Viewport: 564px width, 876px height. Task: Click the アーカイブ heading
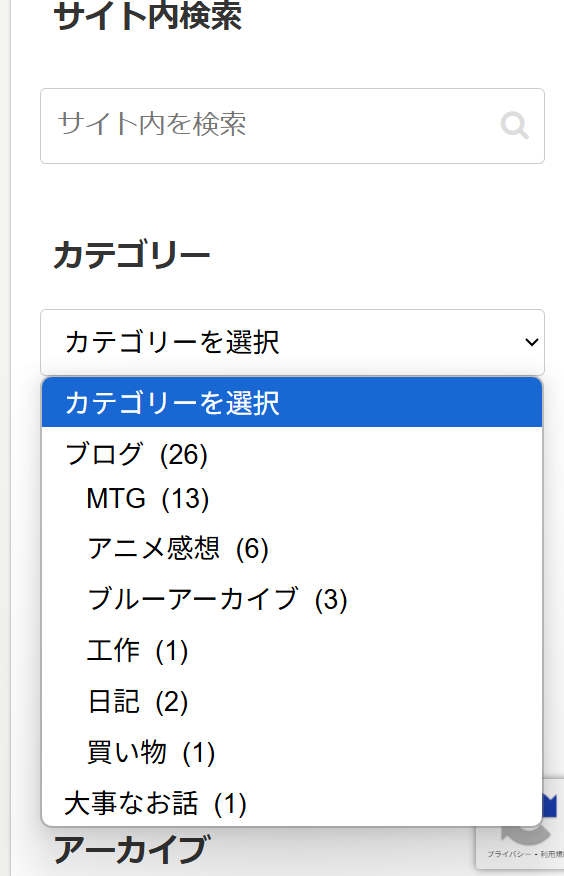pyautogui.click(x=132, y=850)
